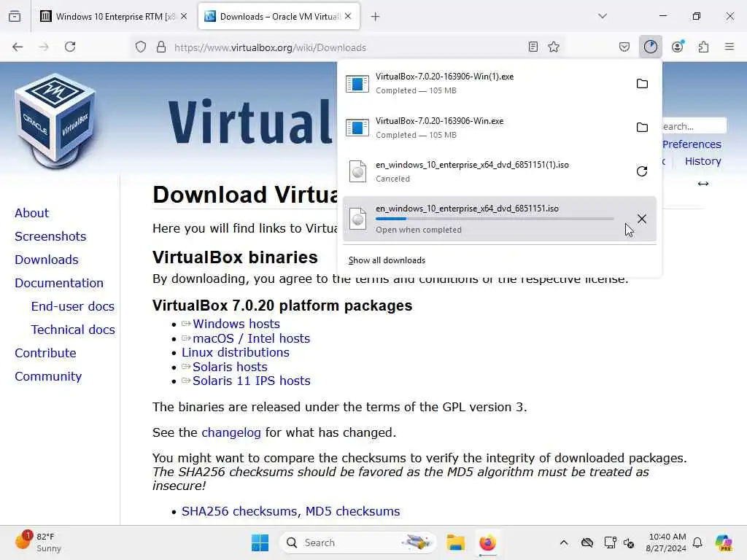Open the Linux distributions link

[236, 352]
